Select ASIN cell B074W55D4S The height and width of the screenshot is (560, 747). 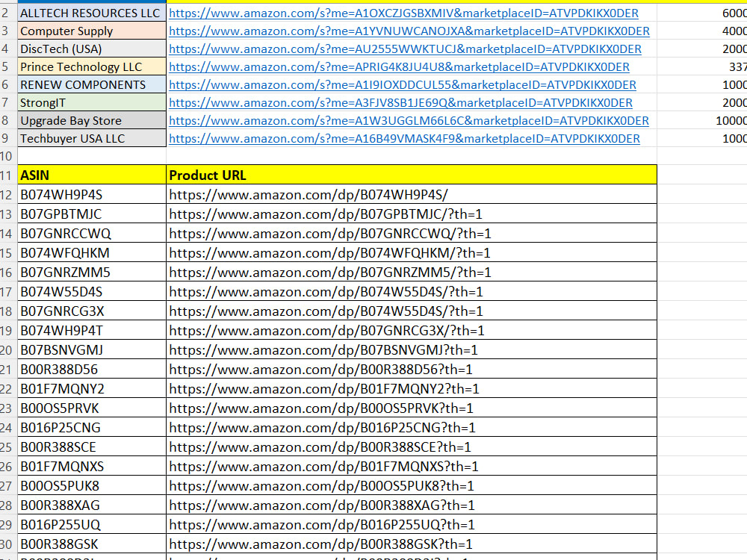click(92, 292)
